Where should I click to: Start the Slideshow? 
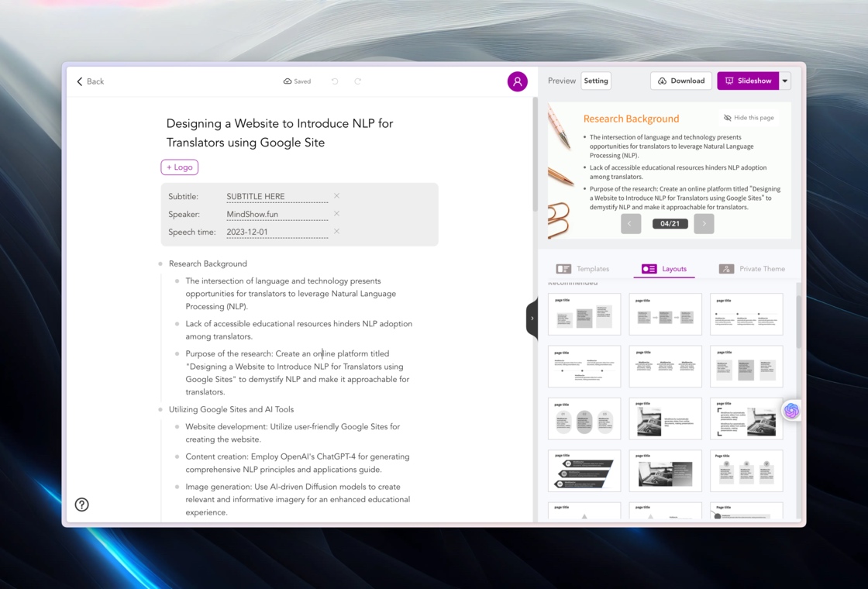pos(748,81)
